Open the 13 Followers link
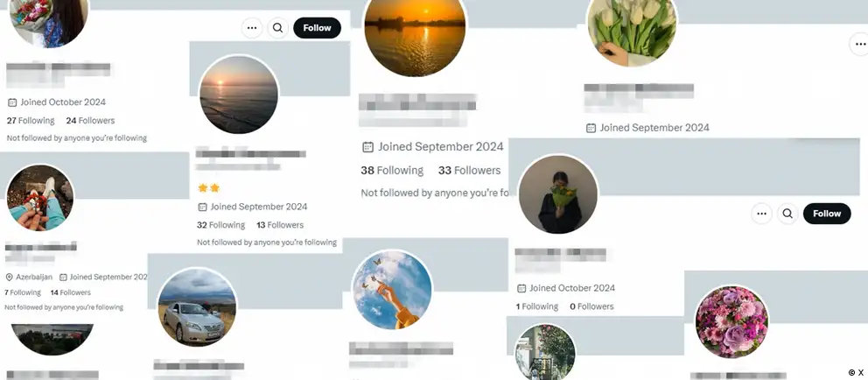 click(x=280, y=225)
